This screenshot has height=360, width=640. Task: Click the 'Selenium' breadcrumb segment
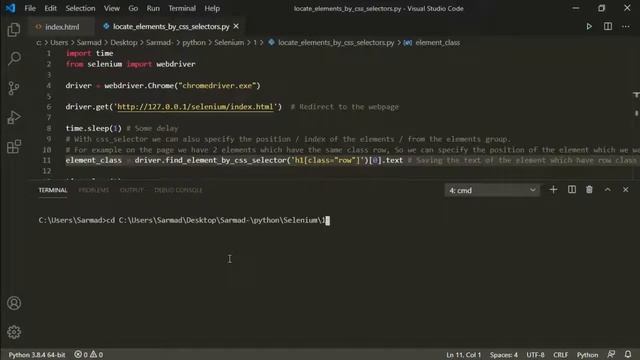tap(229, 42)
